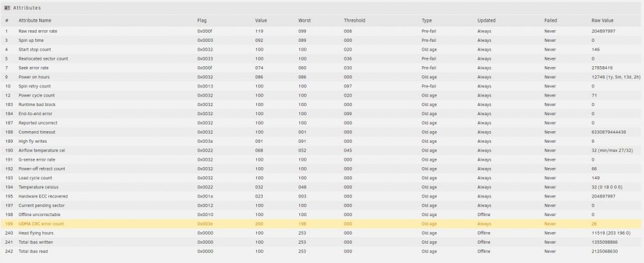Click the attribute number 194
The width and height of the screenshot is (644, 263).
[9, 187]
